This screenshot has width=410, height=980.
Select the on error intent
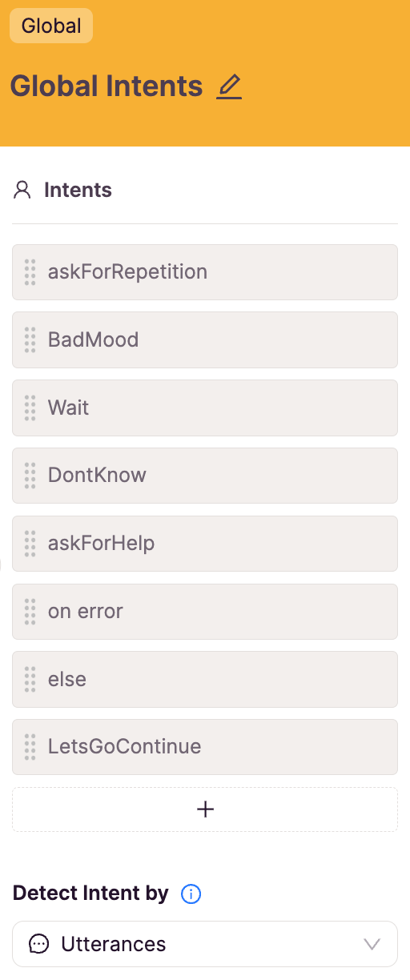click(205, 612)
